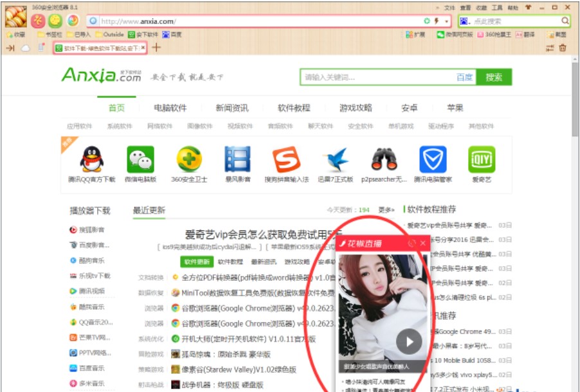
Task: Open the Xunlei 7 bird icon
Action: [x=335, y=159]
